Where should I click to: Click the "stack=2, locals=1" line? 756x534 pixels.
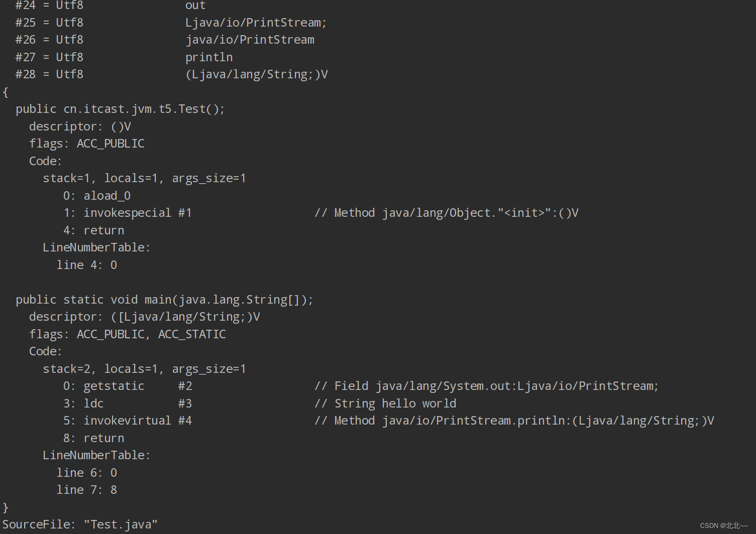[144, 369]
